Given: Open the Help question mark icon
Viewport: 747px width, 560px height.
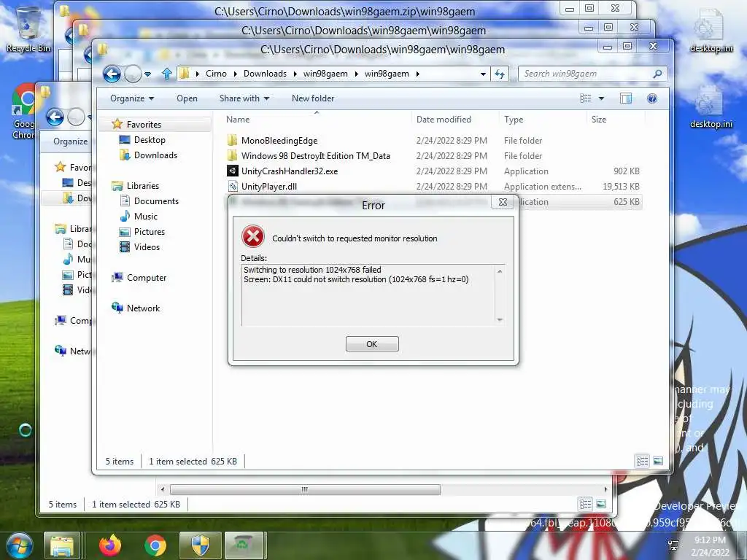Looking at the screenshot, I should point(652,98).
